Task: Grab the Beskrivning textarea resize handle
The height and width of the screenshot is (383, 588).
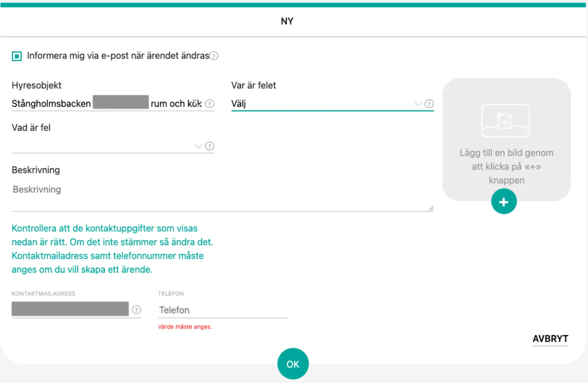Action: 431,208
